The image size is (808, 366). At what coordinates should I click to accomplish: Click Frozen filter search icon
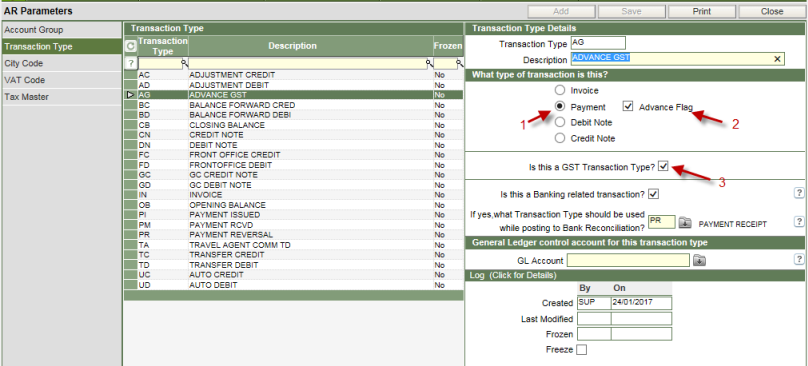(460, 63)
